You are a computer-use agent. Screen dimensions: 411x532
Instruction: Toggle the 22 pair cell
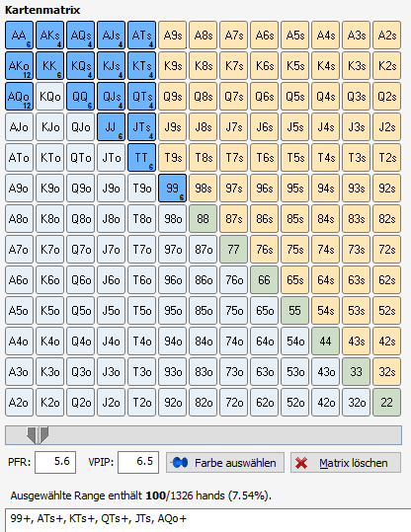point(386,403)
